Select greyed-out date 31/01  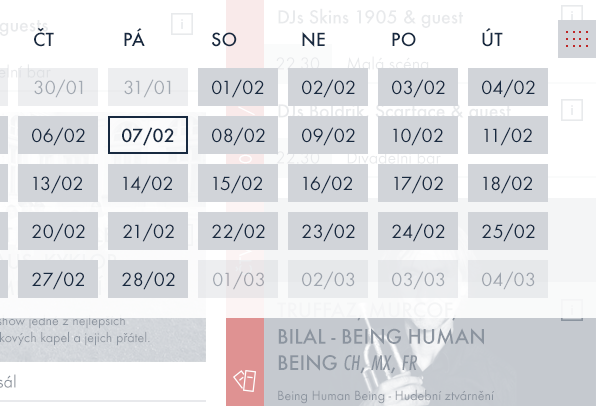point(147,87)
